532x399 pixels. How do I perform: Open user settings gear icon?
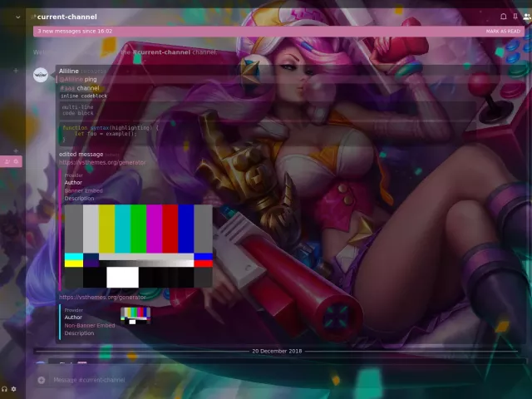coord(14,389)
